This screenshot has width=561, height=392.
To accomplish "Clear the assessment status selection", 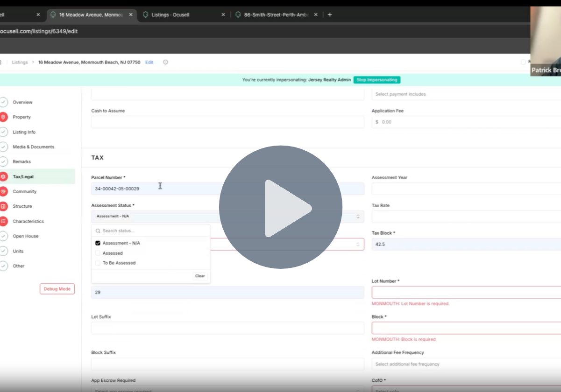I will coord(200,276).
